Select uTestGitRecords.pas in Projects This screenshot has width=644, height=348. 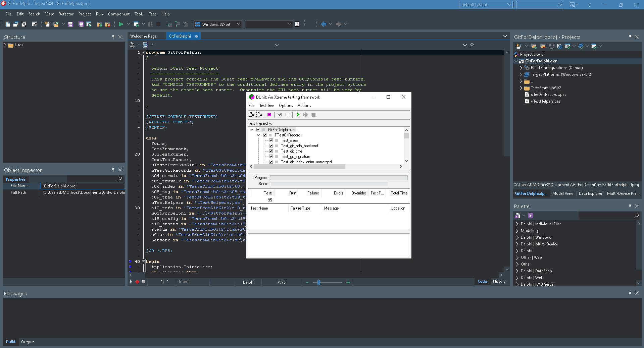(x=548, y=95)
